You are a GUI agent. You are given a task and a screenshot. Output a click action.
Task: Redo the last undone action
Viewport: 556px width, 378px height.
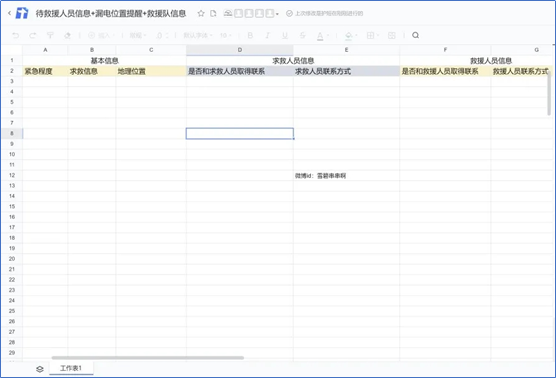[x=33, y=35]
